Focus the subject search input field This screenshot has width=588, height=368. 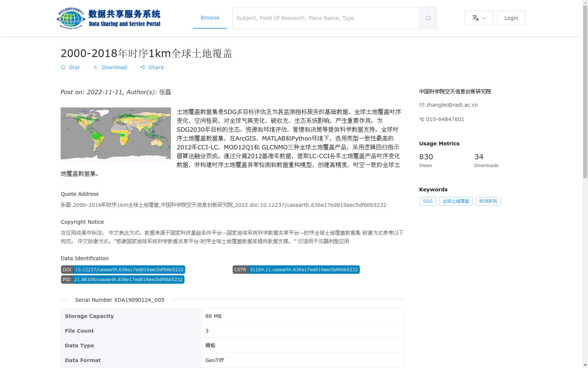click(326, 18)
